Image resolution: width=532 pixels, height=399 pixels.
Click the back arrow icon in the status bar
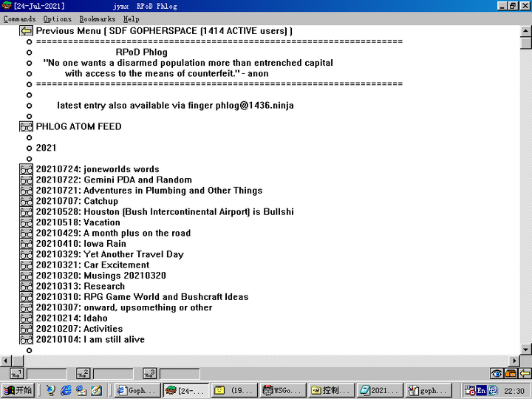point(525,374)
